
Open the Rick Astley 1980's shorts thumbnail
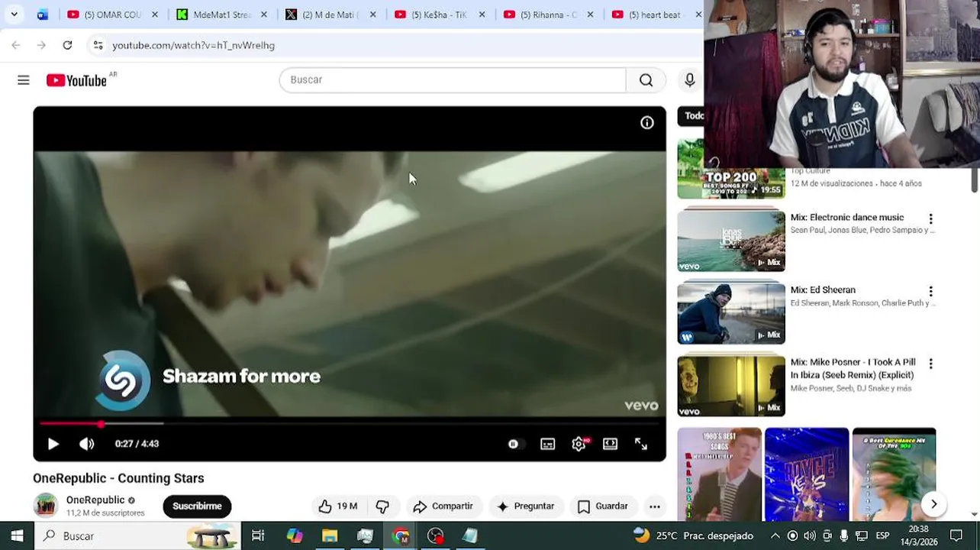point(720,474)
